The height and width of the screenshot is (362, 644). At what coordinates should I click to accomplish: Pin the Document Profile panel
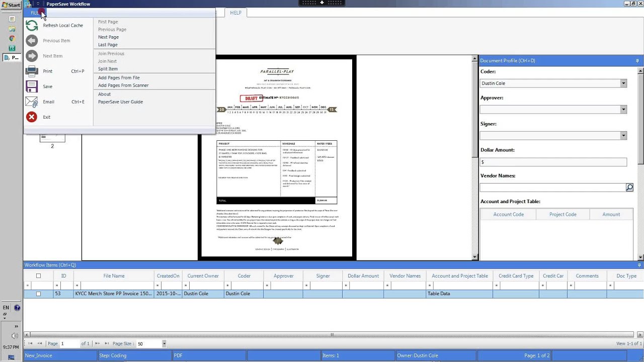[637, 61]
